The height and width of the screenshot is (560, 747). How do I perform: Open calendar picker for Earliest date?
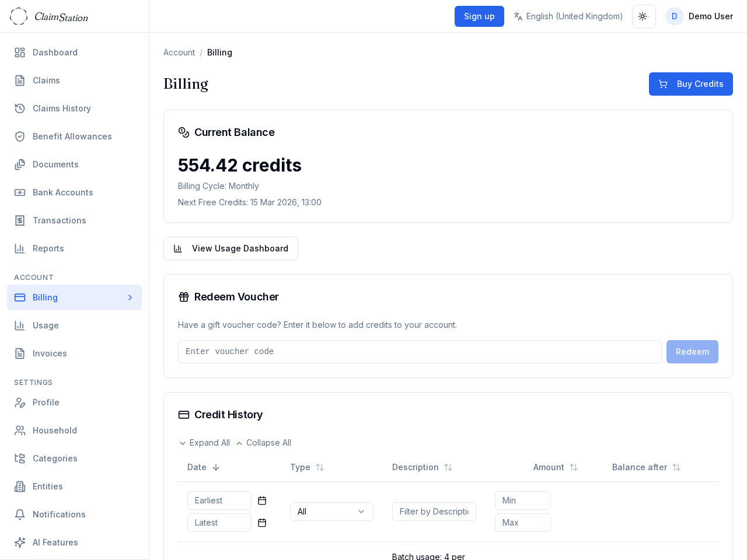(262, 501)
